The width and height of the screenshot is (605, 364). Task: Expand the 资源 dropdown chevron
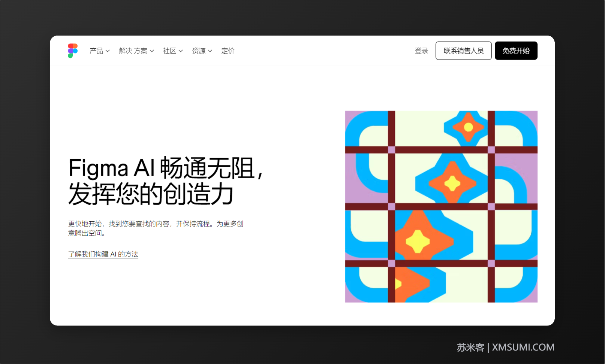coord(210,51)
